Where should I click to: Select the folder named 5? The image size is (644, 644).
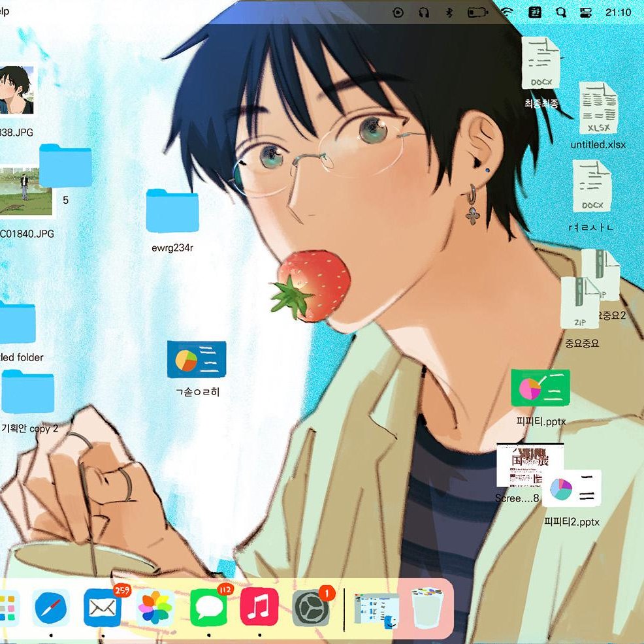(x=65, y=165)
